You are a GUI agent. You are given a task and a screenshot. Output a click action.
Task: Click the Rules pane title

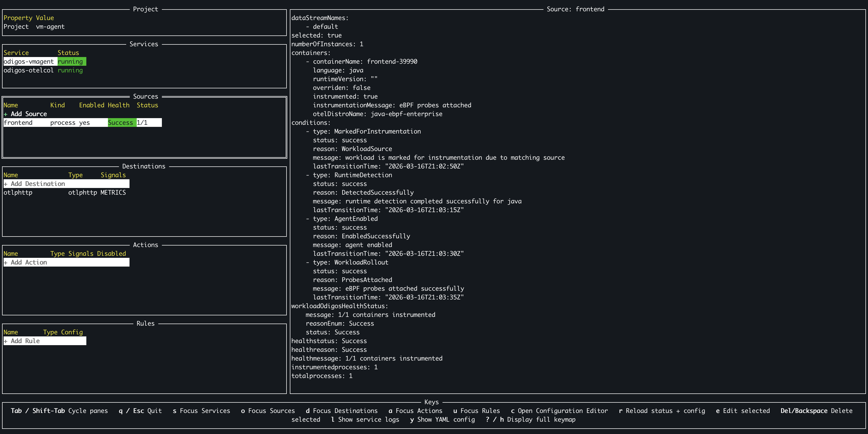click(145, 324)
